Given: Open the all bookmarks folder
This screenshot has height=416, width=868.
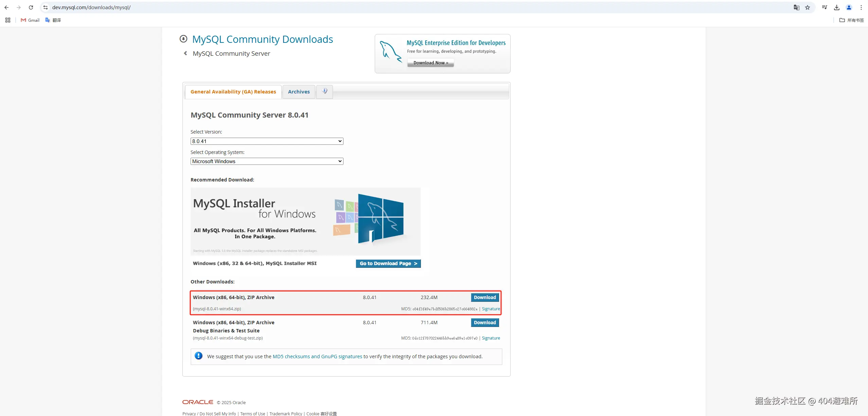Looking at the screenshot, I should click(x=851, y=20).
